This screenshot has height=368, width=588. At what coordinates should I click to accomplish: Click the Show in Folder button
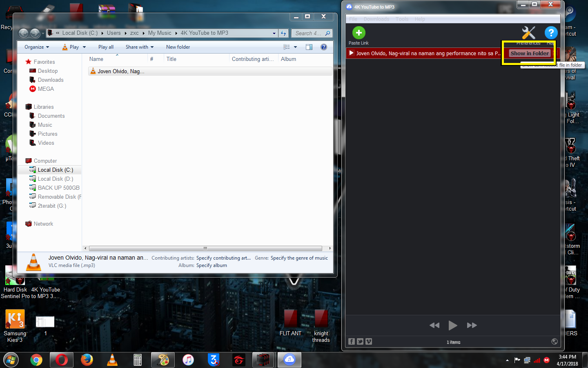530,53
